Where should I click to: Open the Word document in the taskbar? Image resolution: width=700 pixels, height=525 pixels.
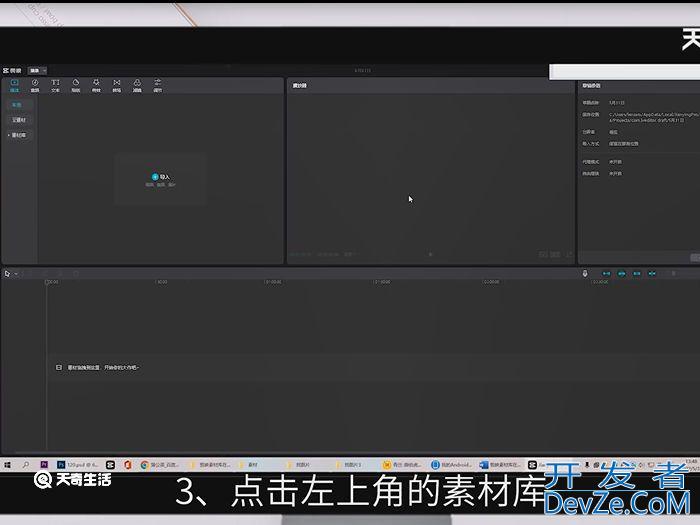pyautogui.click(x=499, y=465)
